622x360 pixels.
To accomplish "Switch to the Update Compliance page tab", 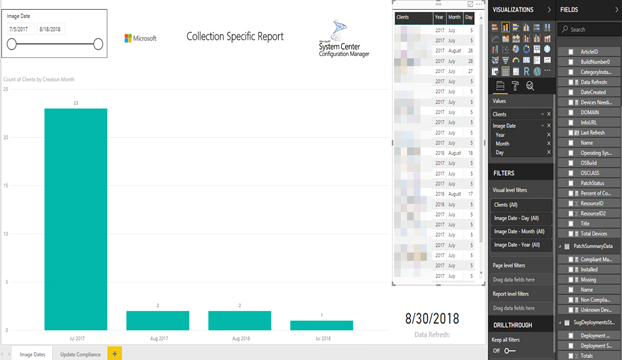I will [81, 354].
